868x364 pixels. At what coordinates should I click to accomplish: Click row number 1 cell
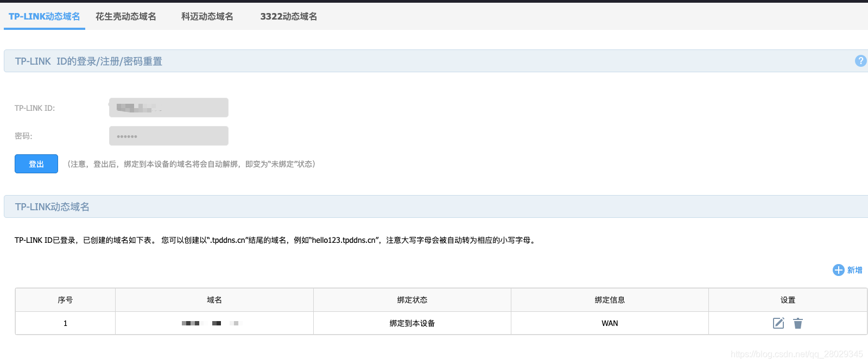coord(65,323)
